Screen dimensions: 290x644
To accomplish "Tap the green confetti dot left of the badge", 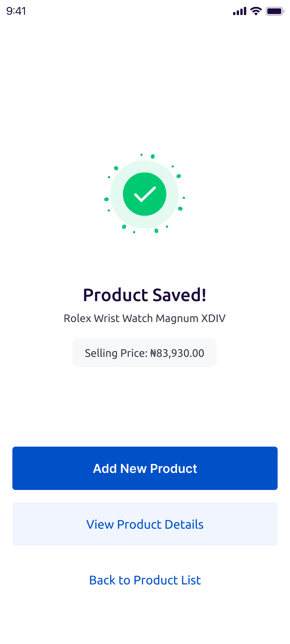I will [x=106, y=199].
